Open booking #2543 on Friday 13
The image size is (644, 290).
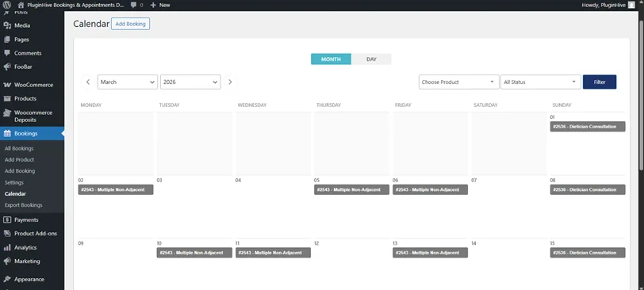[x=430, y=253]
